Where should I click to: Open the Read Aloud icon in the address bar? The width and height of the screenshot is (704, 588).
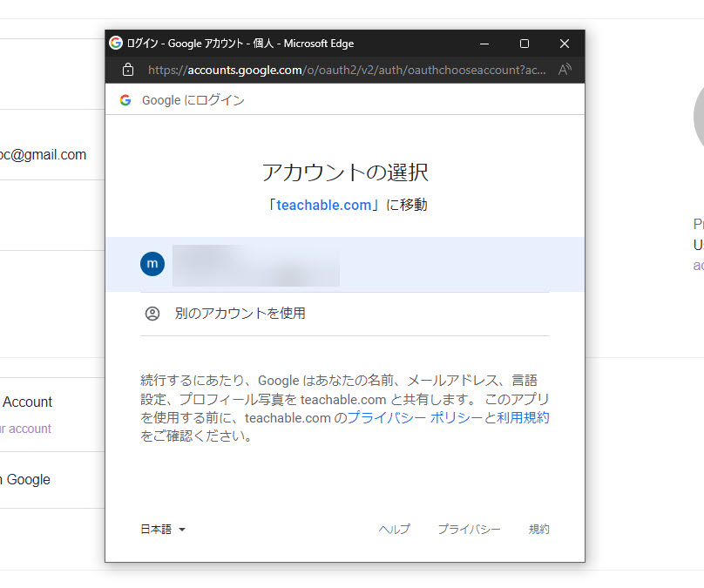click(x=565, y=70)
